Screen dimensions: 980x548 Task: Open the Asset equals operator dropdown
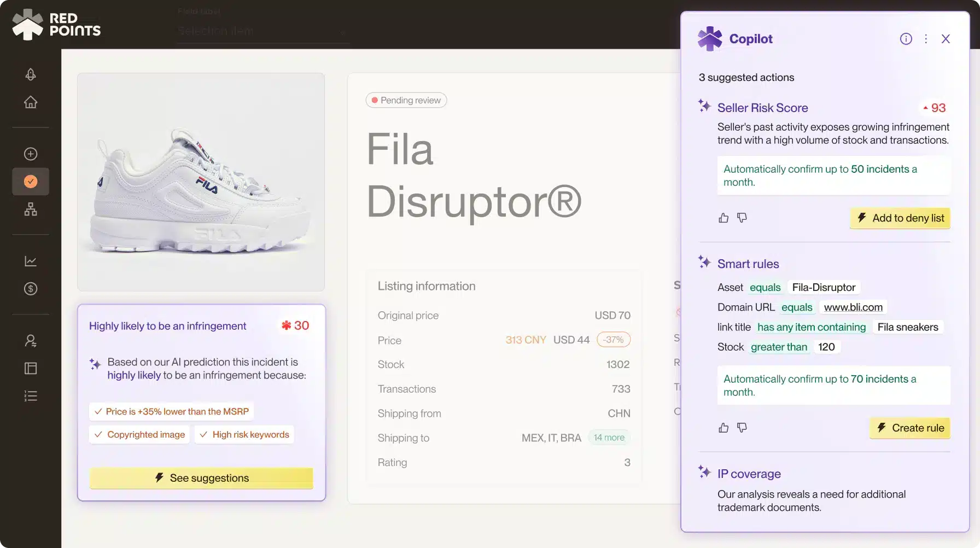[765, 288]
